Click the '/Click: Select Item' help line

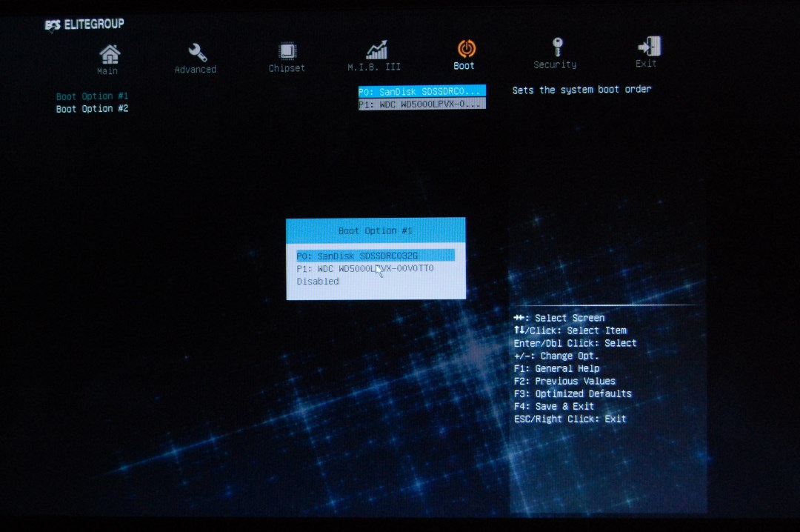570,330
